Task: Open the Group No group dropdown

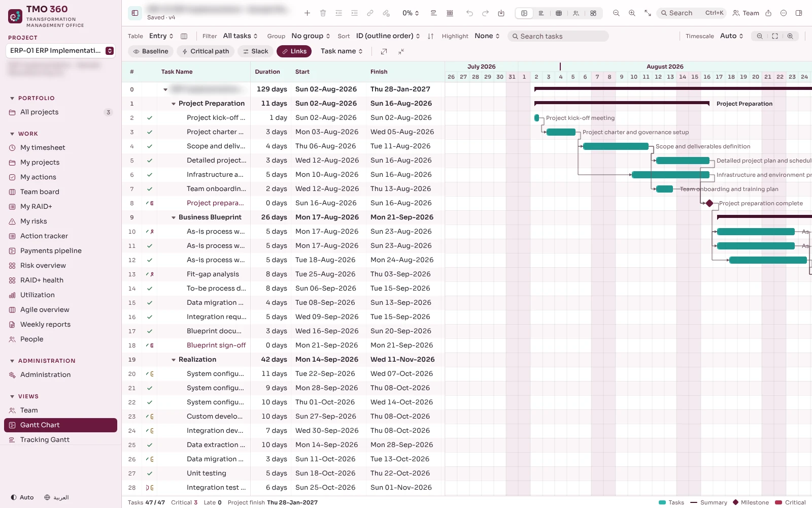Action: point(311,36)
